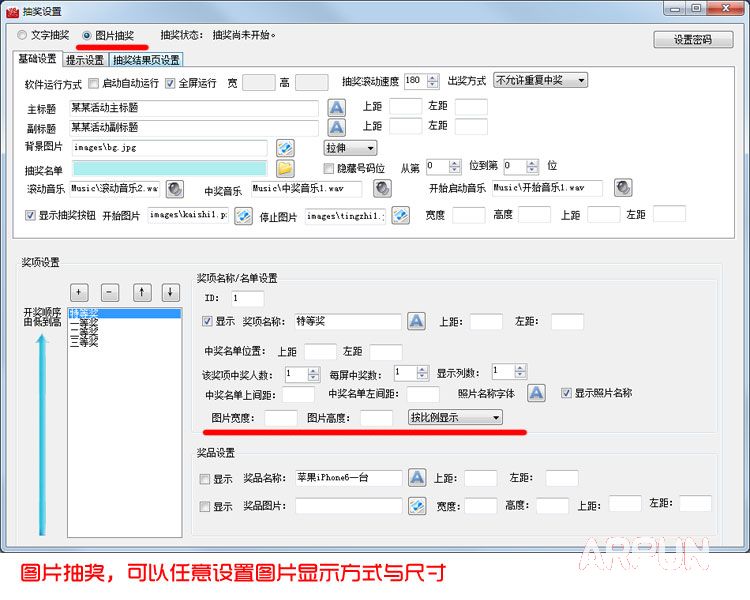Adjust 每屏中奖数 spinner

(422, 373)
